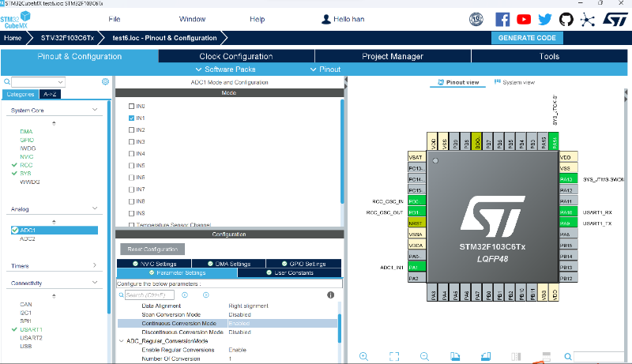632x364 pixels.
Task: Enable the IN0 channel checkbox
Action: tap(132, 106)
